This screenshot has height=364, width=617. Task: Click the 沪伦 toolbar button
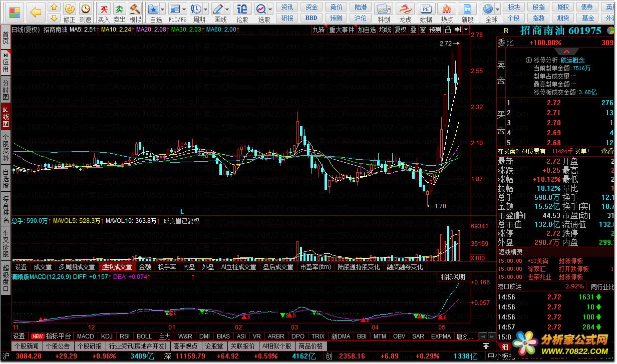tap(360, 18)
